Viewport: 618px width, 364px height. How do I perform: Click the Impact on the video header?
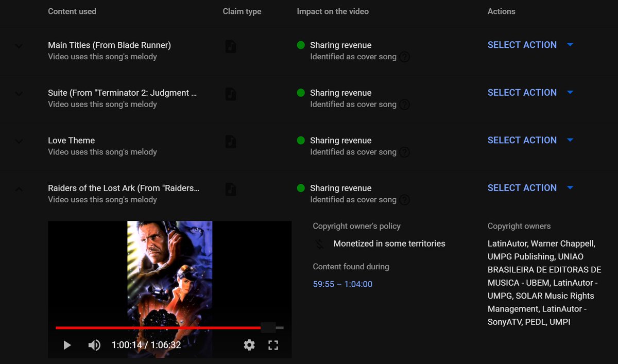coord(333,11)
